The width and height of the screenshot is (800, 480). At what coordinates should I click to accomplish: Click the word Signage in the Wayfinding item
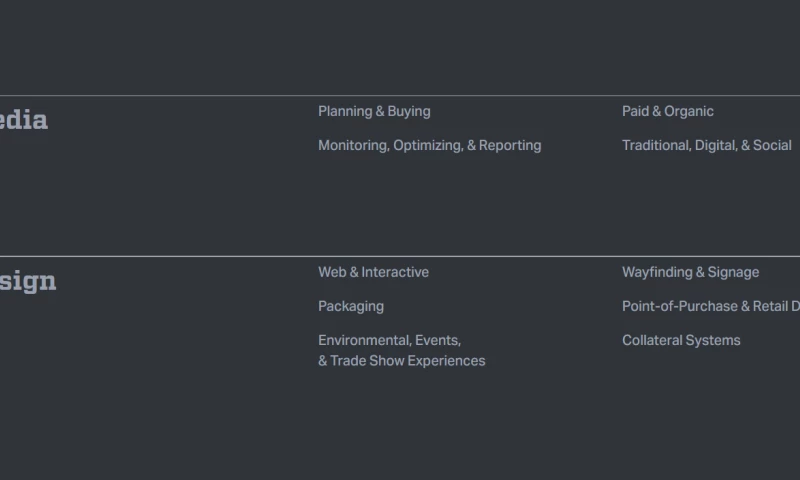tap(733, 272)
